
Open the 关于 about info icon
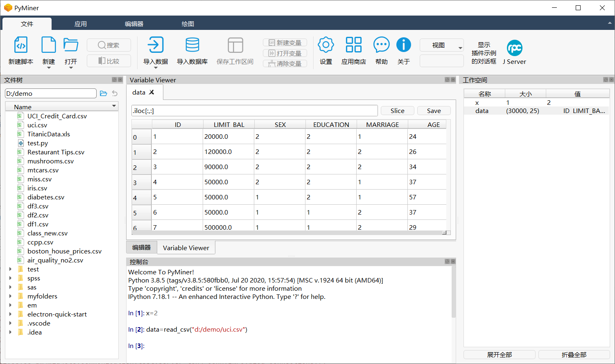(x=404, y=45)
